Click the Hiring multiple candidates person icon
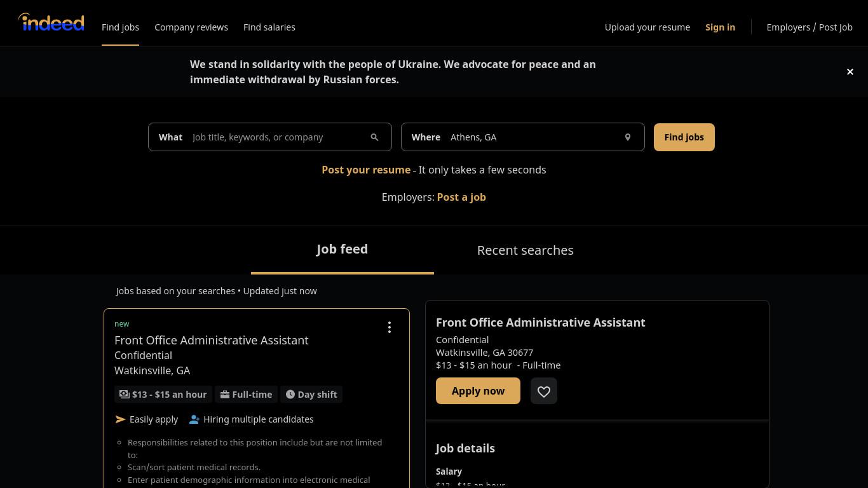This screenshot has width=868, height=488. click(194, 419)
